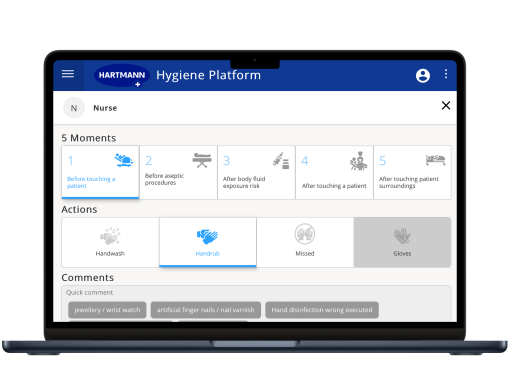Click the Comments heading
The image size is (510, 382).
coord(88,278)
